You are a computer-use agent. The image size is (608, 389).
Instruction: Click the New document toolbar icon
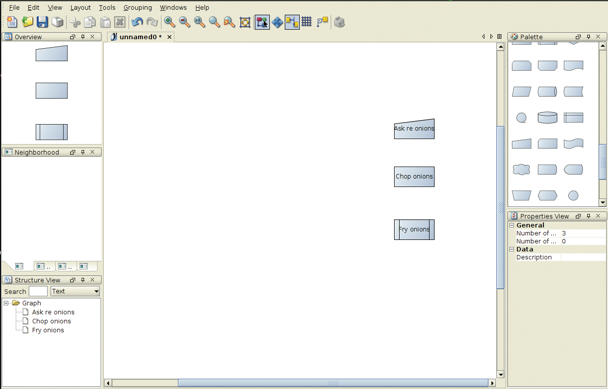(x=12, y=22)
